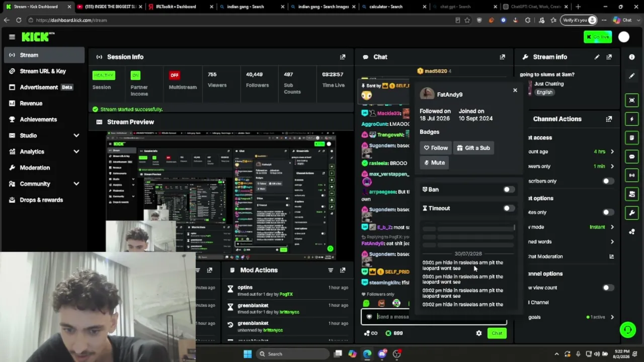Toggle the subscribers only chat switch
Image resolution: width=644 pixels, height=362 pixels.
[608, 181]
